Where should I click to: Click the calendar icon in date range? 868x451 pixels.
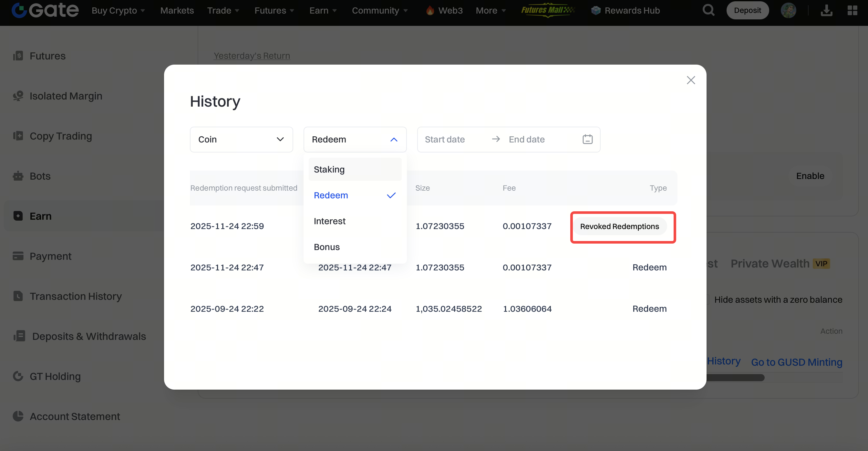point(587,139)
